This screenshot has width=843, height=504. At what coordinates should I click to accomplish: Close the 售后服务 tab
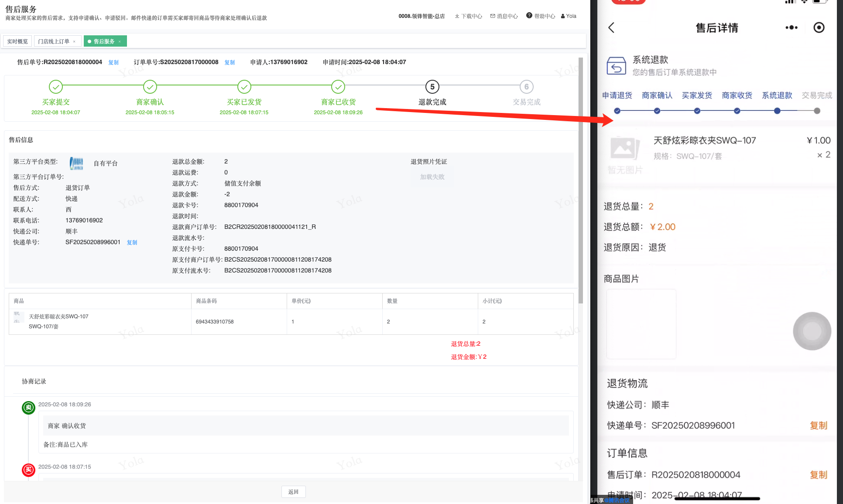[x=120, y=42]
